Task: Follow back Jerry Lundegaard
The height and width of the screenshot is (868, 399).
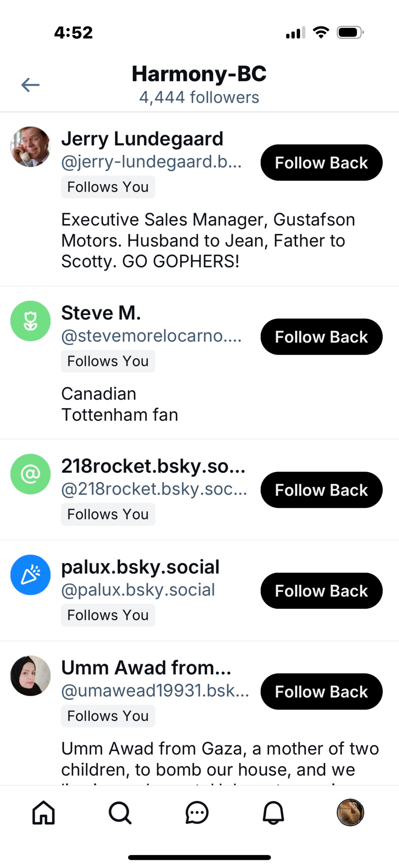Action: (x=321, y=163)
